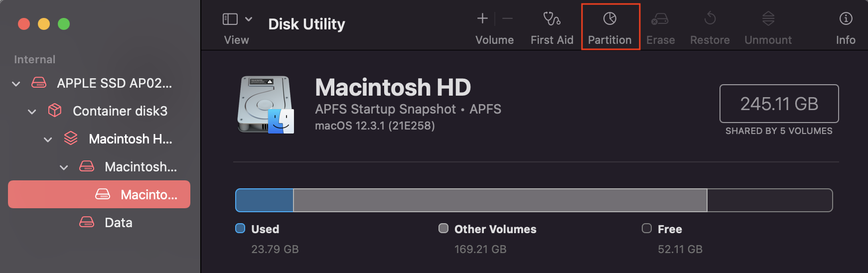Screen dimensions: 868x273
Task: Click the Erase toolbar icon
Action: (x=660, y=27)
